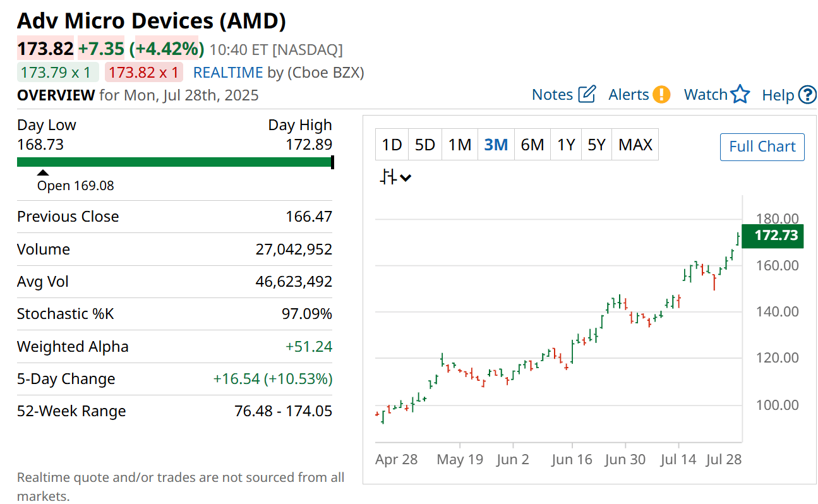818x504 pixels.
Task: Click the Adv Micro Devices (AMD) title
Action: click(x=152, y=21)
